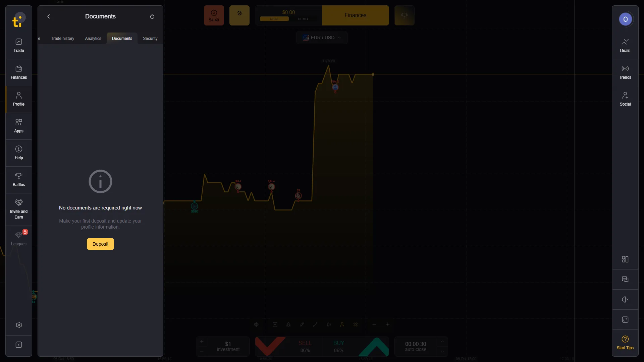Image resolution: width=644 pixels, height=362 pixels.
Task: Click the $1 investment field
Action: [228, 347]
